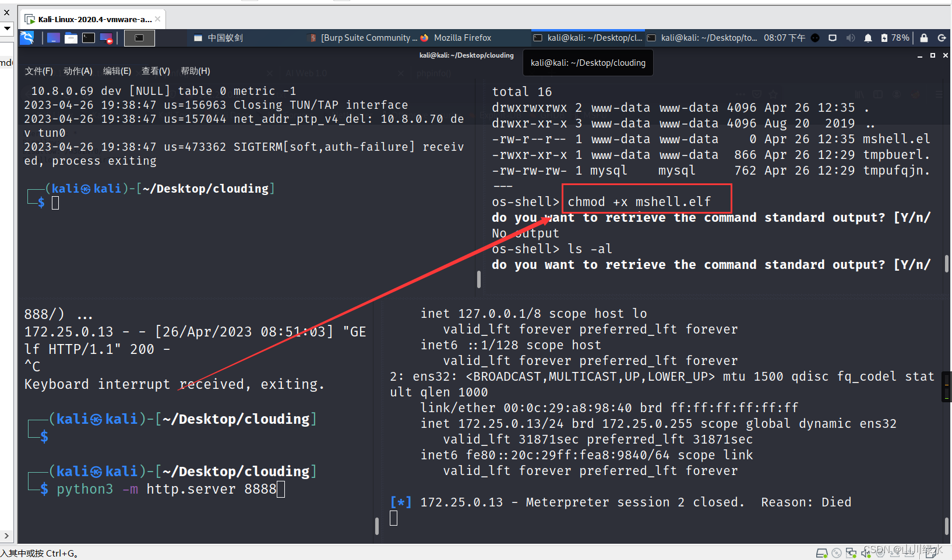The image size is (952, 560).
Task: Click the bottom-right pane scrollbar handle
Action: [947, 526]
